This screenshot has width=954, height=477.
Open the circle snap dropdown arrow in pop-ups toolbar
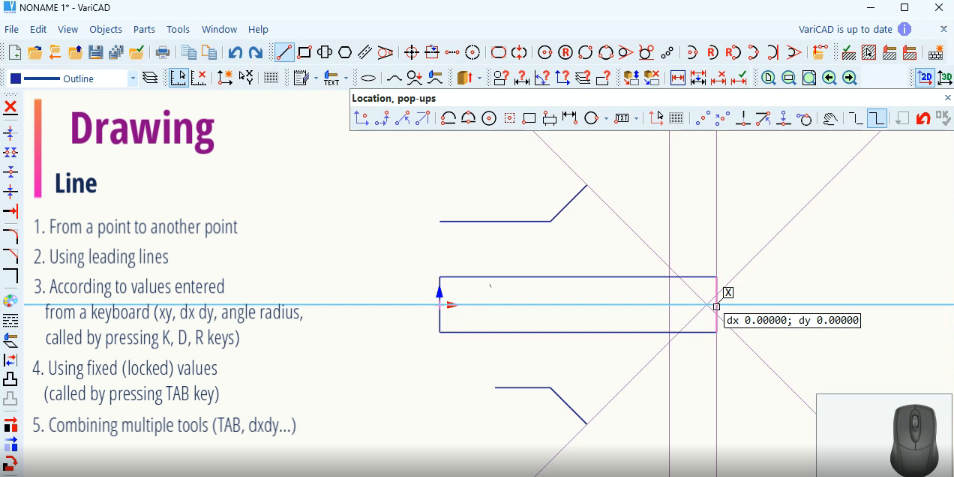pyautogui.click(x=606, y=118)
